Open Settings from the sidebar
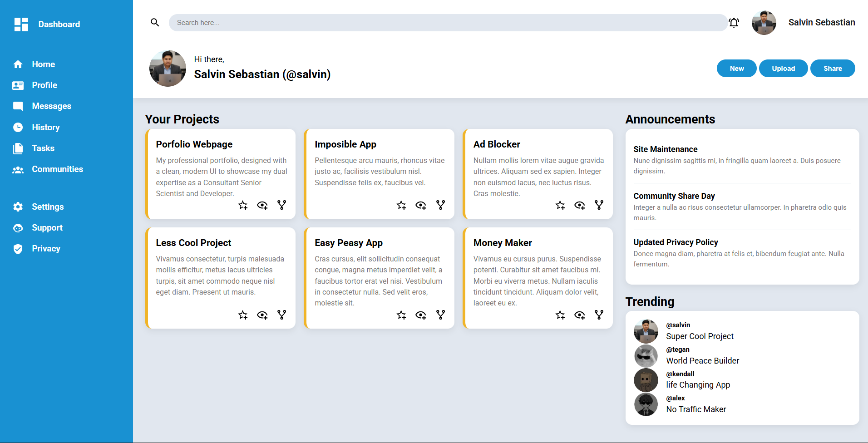 coord(48,207)
